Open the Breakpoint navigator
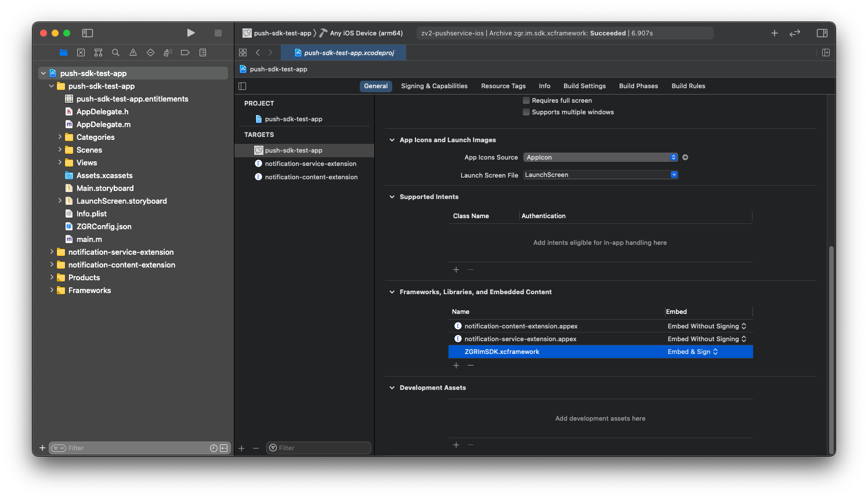868x499 pixels. pyautogui.click(x=185, y=53)
